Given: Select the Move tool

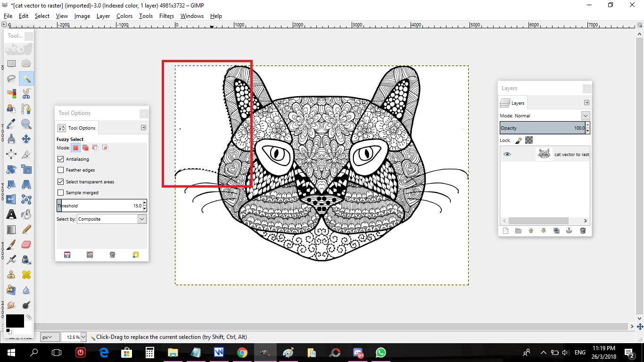Looking at the screenshot, I should pos(26,139).
